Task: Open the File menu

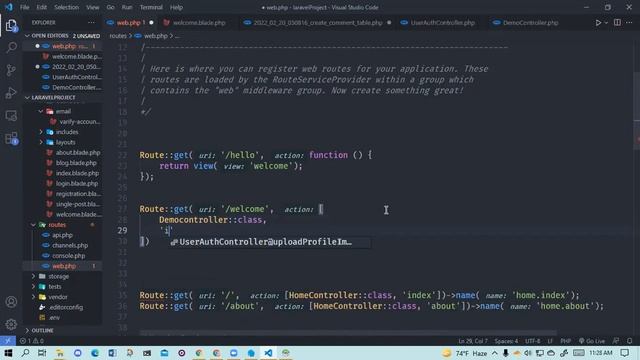Action: [24, 7]
